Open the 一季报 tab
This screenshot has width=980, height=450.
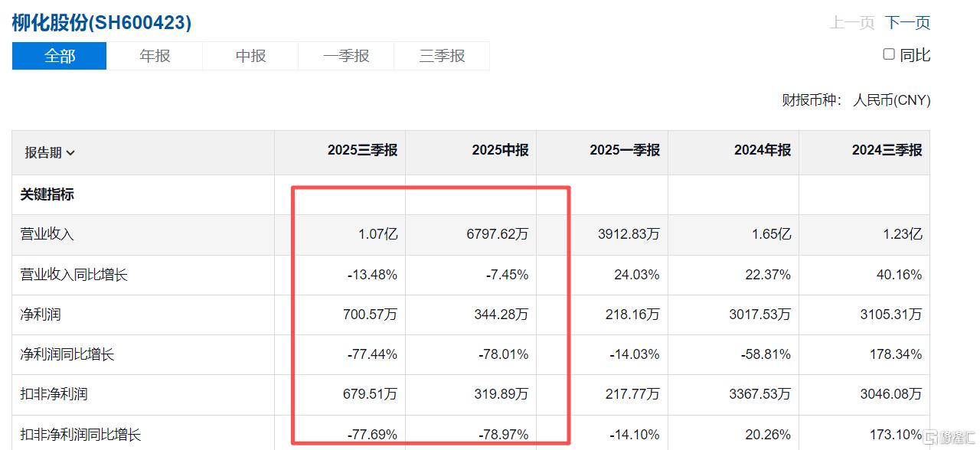point(346,56)
